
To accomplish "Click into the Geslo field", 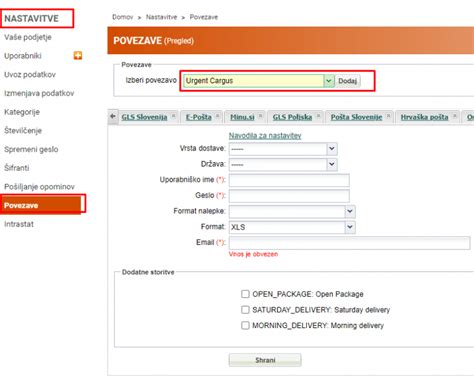I will pos(289,196).
